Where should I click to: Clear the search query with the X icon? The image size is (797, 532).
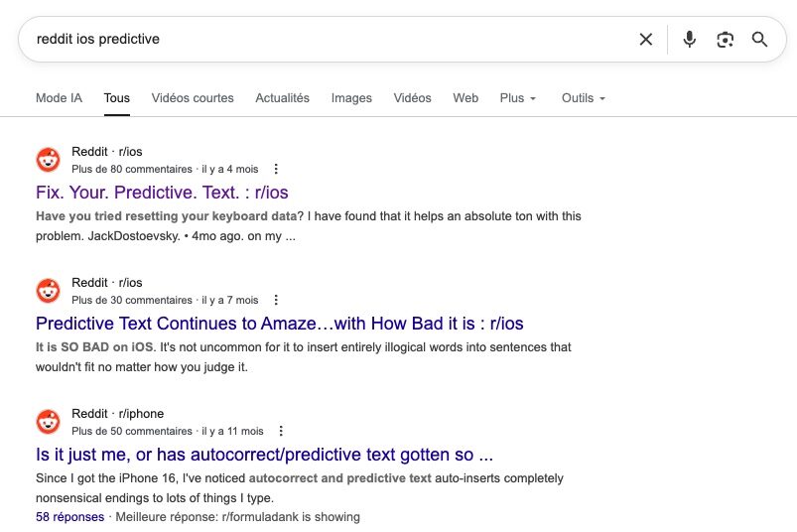[645, 39]
